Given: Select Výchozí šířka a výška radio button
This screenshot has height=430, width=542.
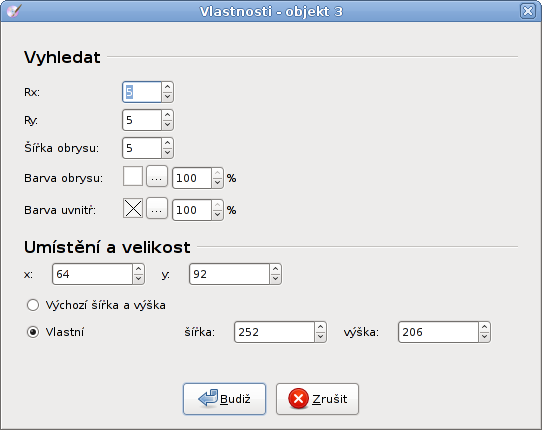Looking at the screenshot, I should click(x=33, y=305).
